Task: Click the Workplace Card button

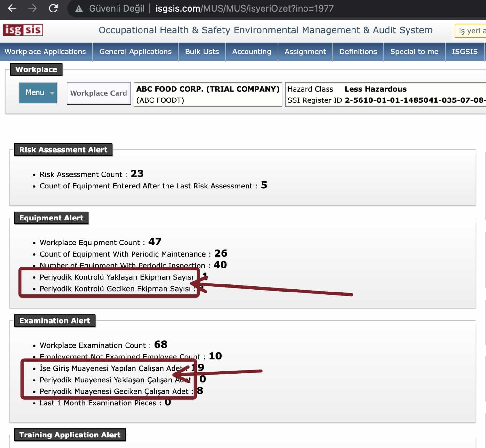Action: tap(99, 93)
